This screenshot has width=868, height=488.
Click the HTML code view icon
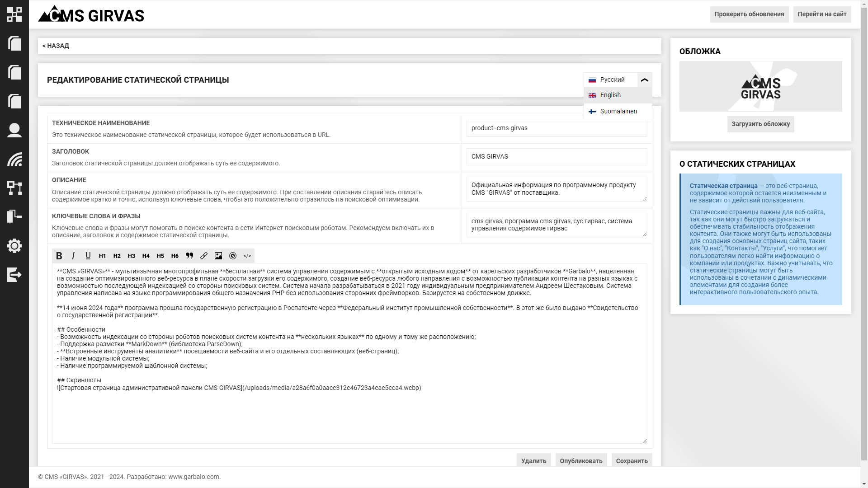pos(247,256)
